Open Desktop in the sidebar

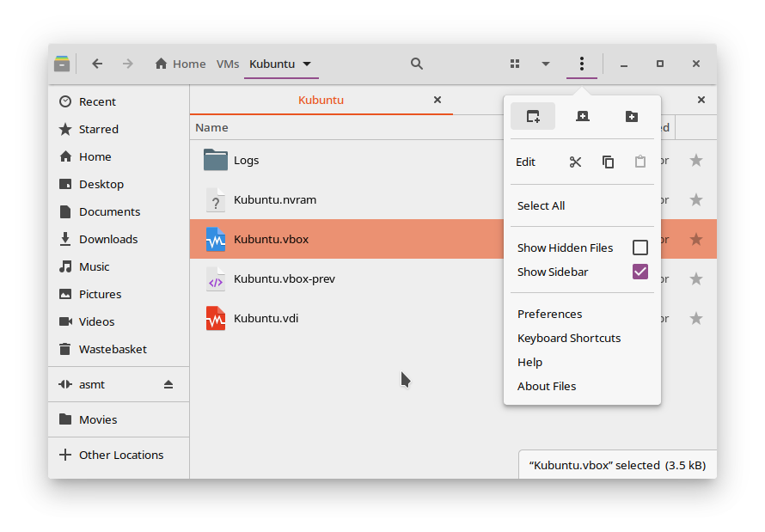(119, 184)
